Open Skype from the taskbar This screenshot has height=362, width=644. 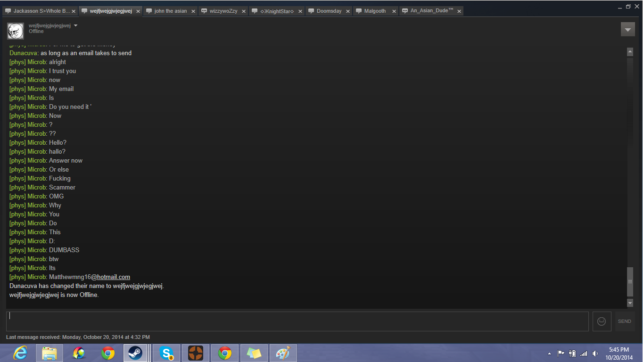(x=166, y=353)
